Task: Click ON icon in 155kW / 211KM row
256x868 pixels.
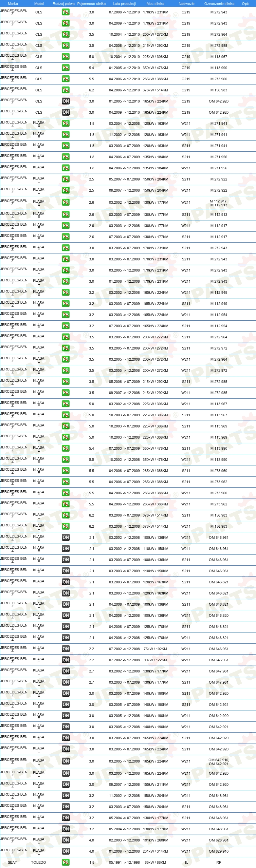Action: [x=66, y=784]
